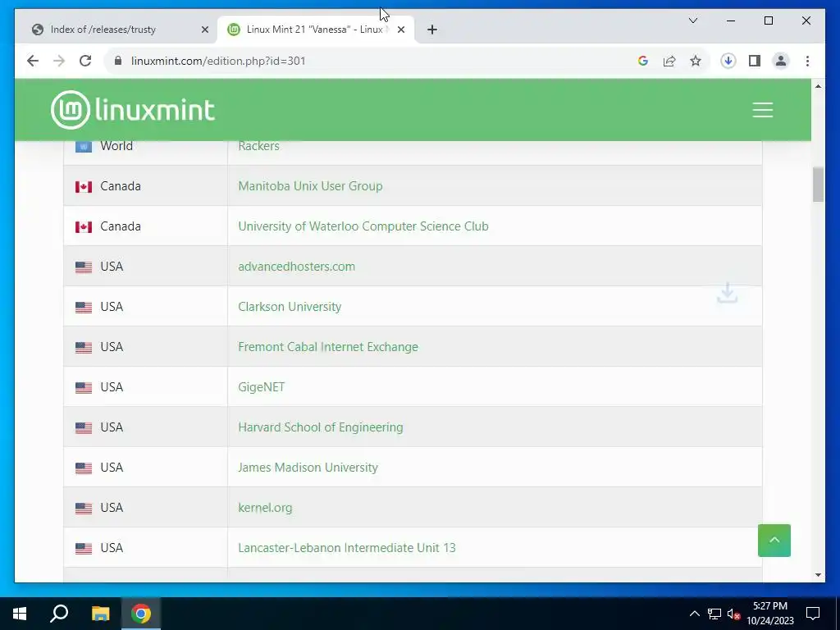Open Clarkson University mirror link
This screenshot has width=840, height=630.
click(290, 307)
